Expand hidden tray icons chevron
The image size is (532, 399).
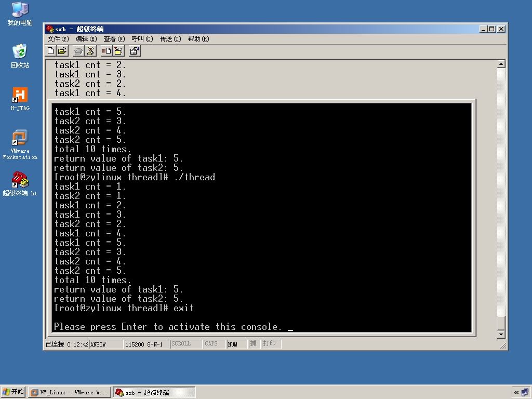pos(516,392)
